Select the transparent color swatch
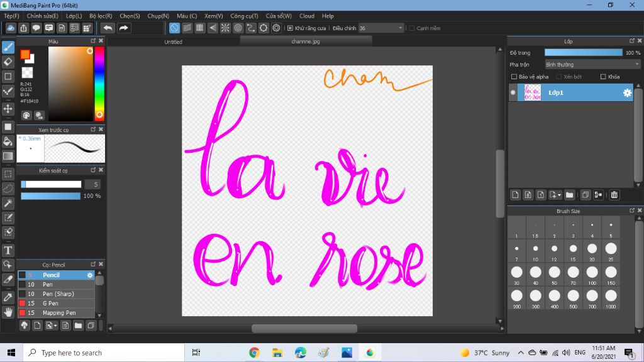The height and width of the screenshot is (362, 644). tap(27, 73)
